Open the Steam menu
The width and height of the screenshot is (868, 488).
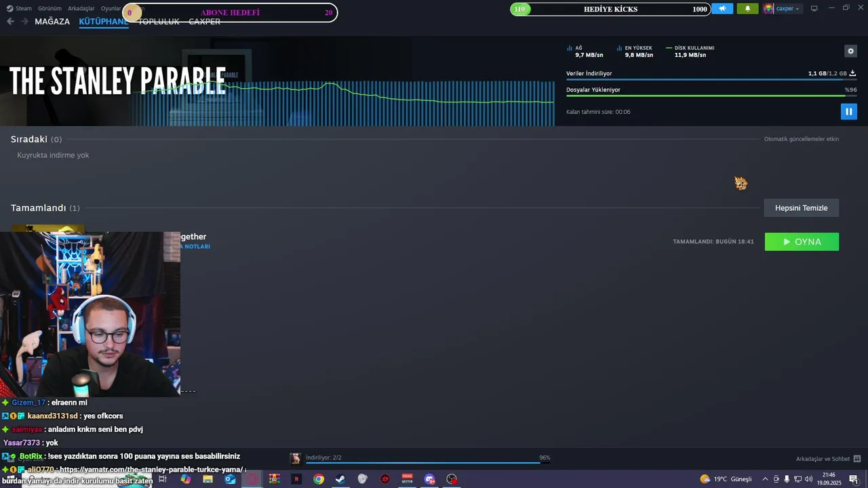19,9
